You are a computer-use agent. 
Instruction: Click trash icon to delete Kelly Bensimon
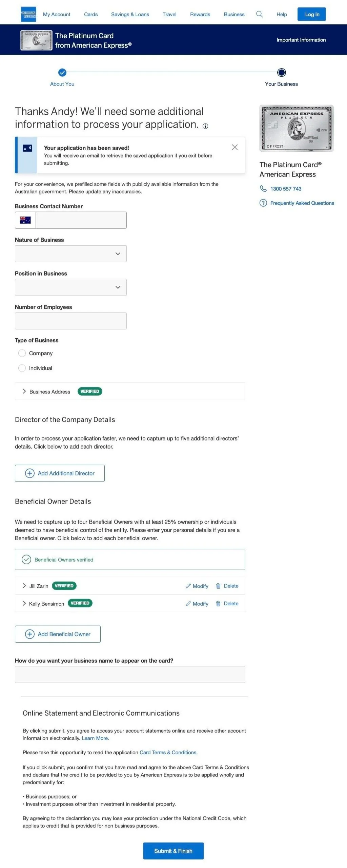tap(218, 604)
